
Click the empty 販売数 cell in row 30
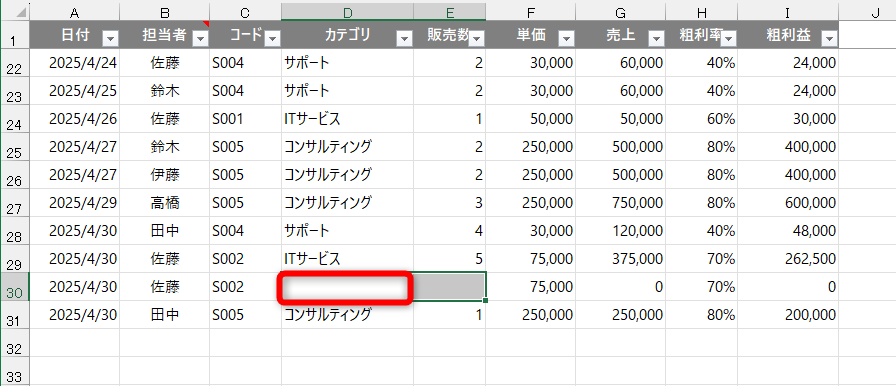(x=450, y=287)
